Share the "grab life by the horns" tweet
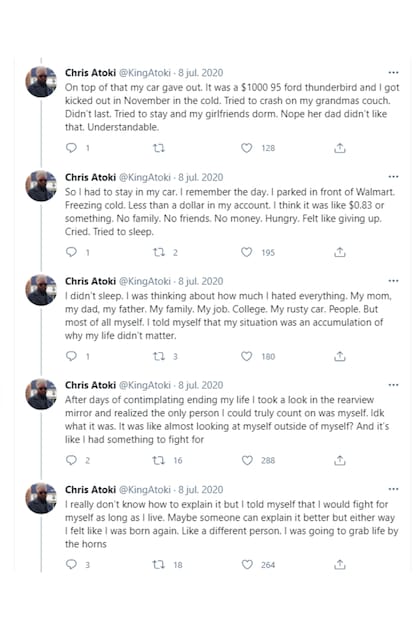 (x=340, y=565)
